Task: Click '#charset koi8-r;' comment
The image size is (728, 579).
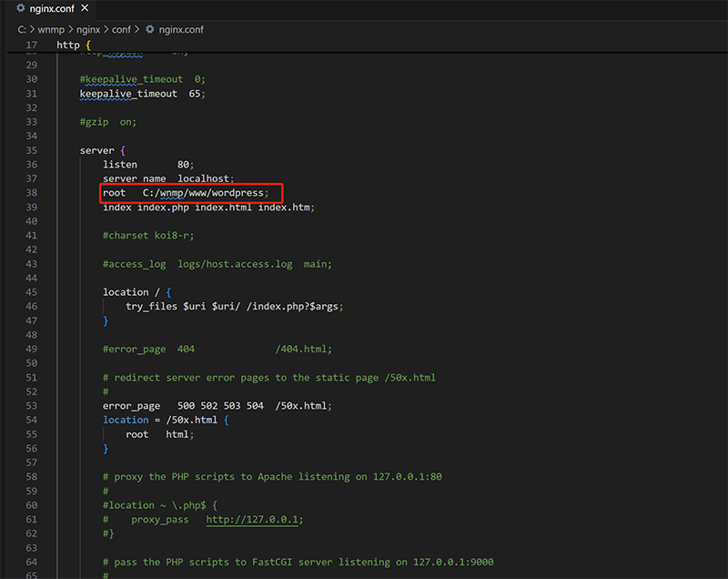Action: pyautogui.click(x=148, y=236)
